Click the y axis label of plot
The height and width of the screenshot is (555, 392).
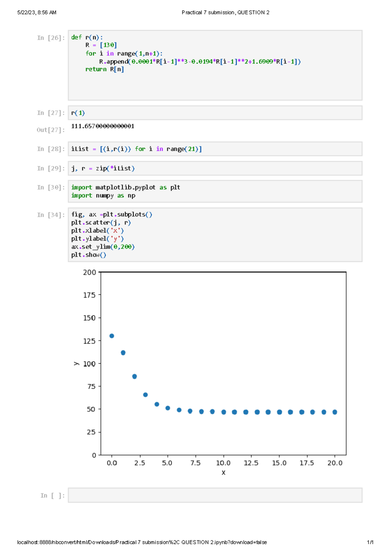click(x=76, y=363)
